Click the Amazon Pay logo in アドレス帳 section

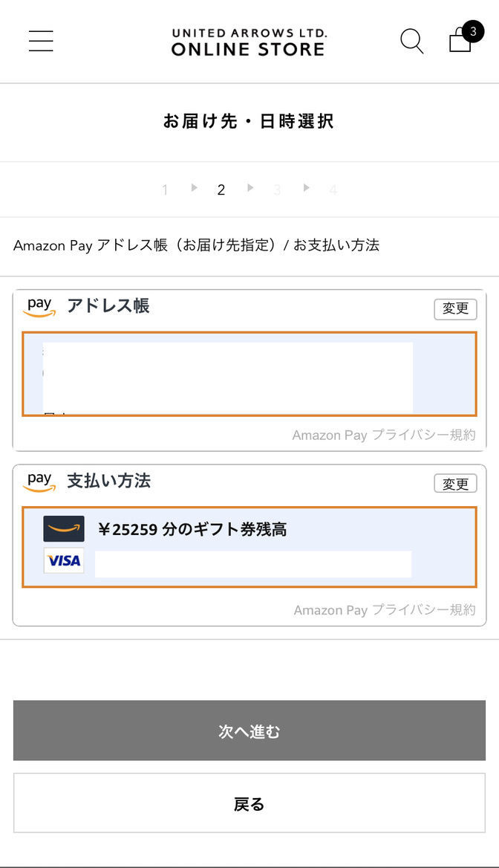coord(38,305)
